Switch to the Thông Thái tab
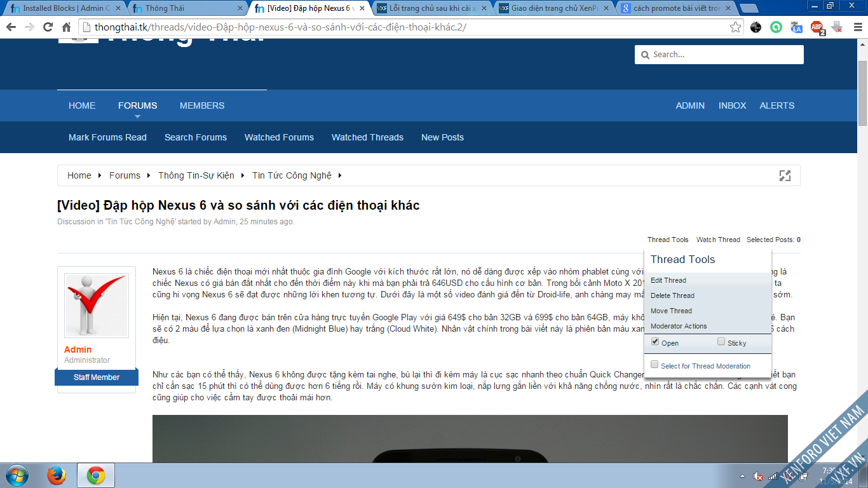The width and height of the screenshot is (868, 488). coord(186,8)
